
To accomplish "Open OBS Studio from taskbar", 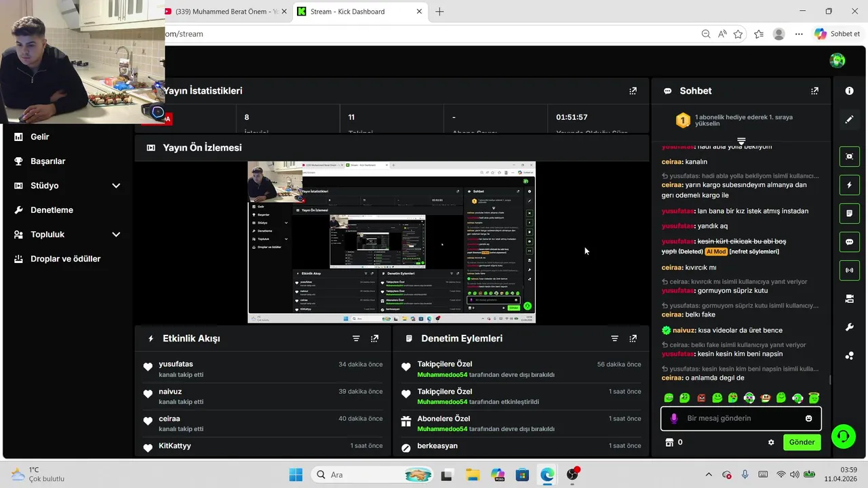I will point(573,474).
